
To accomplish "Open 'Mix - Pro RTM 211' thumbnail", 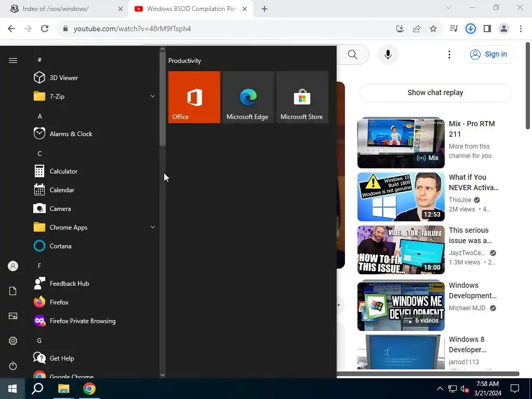I will pos(401,143).
